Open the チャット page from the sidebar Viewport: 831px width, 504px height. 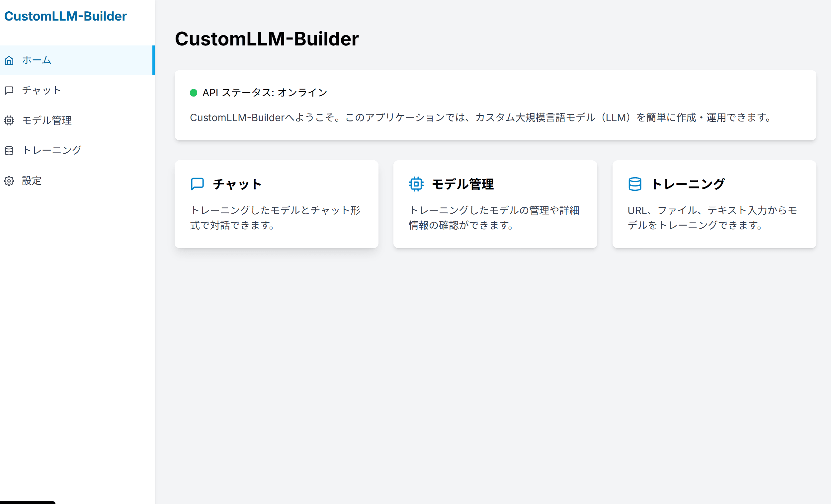tap(41, 90)
